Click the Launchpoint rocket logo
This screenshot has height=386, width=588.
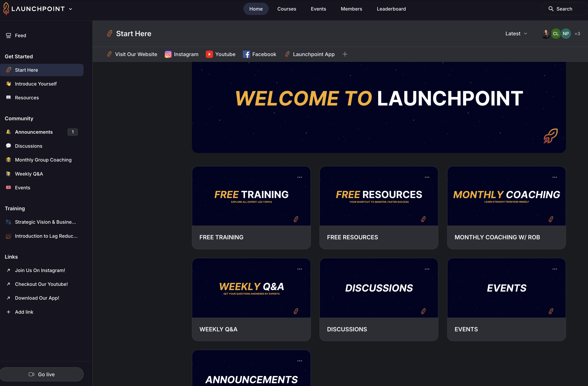(6, 9)
